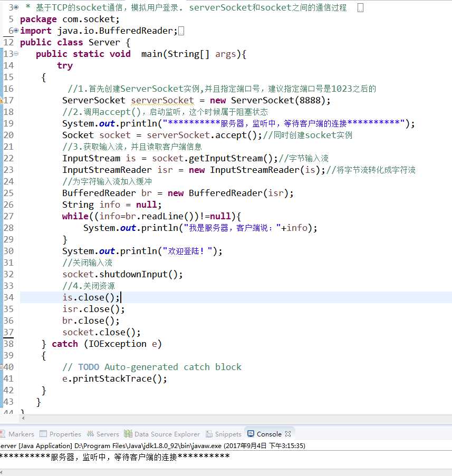Screen dimensions: 452x476
Task: Click 'ServerSocket(8888)' constructor call
Action: coord(278,100)
